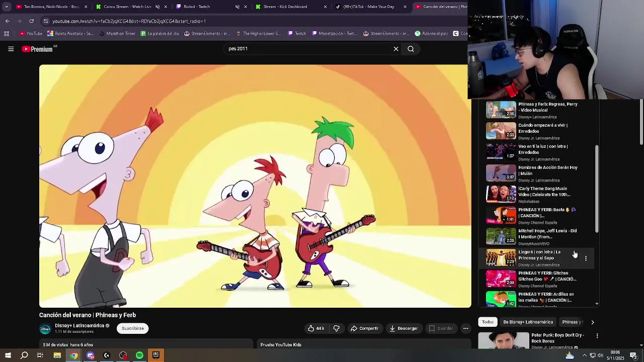Open options menu for Peter Punk video
The width and height of the screenshot is (644, 362).
tap(597, 335)
